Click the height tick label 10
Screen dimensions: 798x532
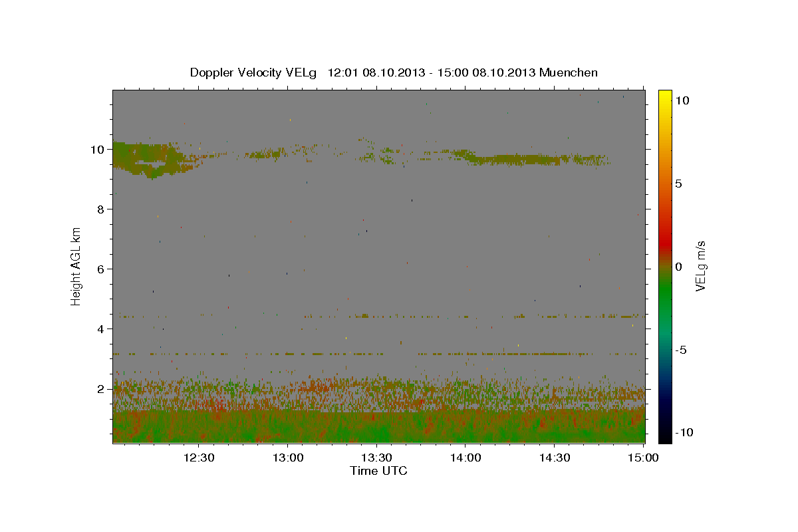pos(99,150)
